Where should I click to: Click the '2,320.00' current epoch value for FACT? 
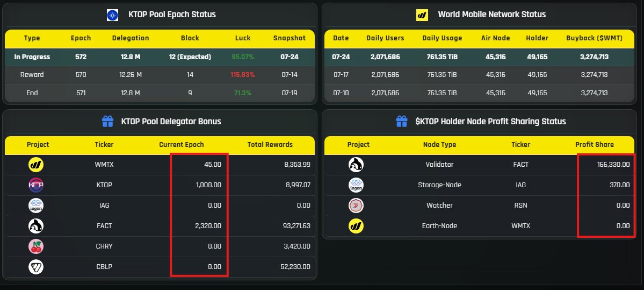pyautogui.click(x=208, y=226)
